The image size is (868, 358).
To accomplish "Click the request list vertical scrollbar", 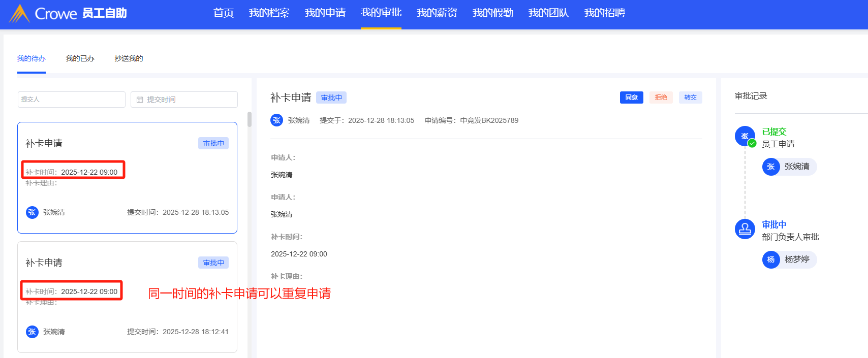I will point(249,120).
